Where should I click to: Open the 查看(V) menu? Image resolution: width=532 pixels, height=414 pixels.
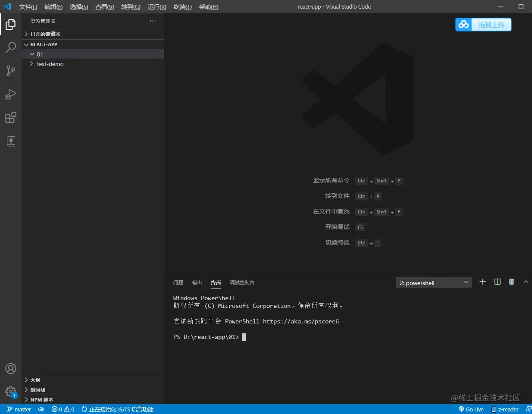(x=105, y=7)
